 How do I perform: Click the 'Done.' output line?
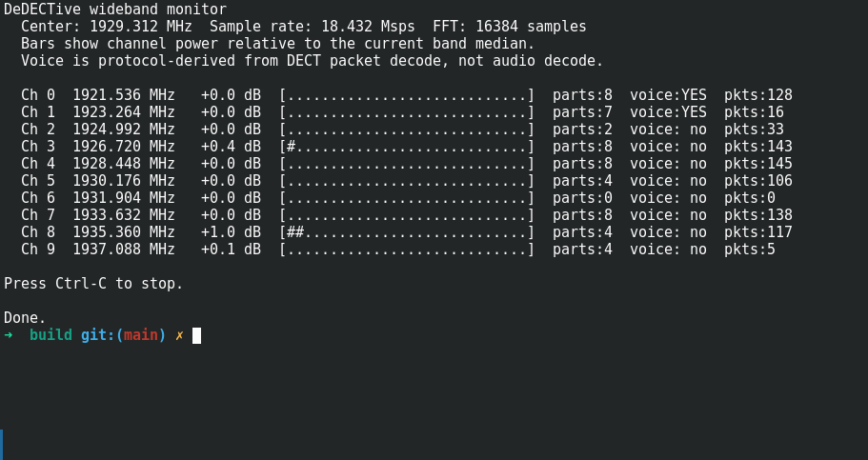point(25,318)
